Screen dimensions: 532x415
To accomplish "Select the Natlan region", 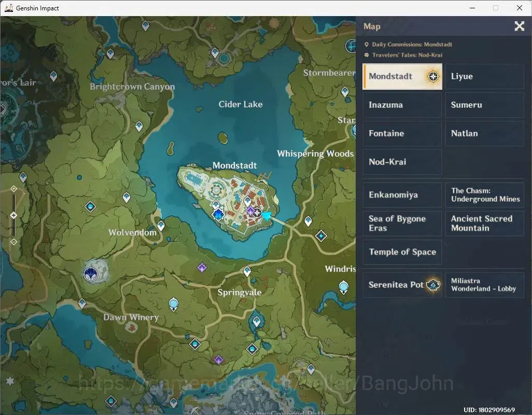I will coord(484,133).
